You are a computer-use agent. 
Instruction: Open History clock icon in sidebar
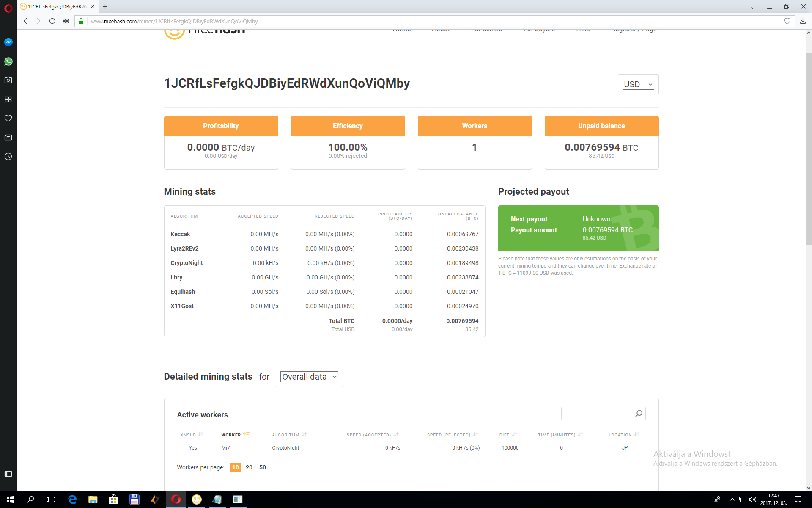8,157
